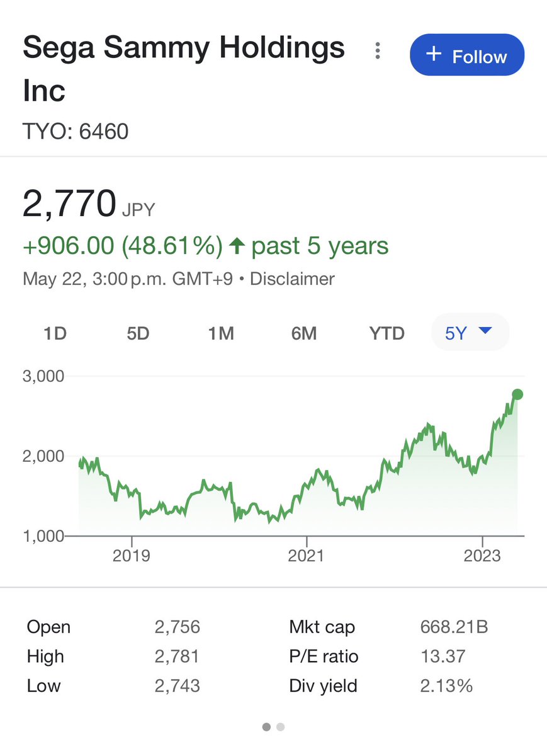Click the green endpoint dot on chart
This screenshot has width=547, height=756.
coord(517,394)
